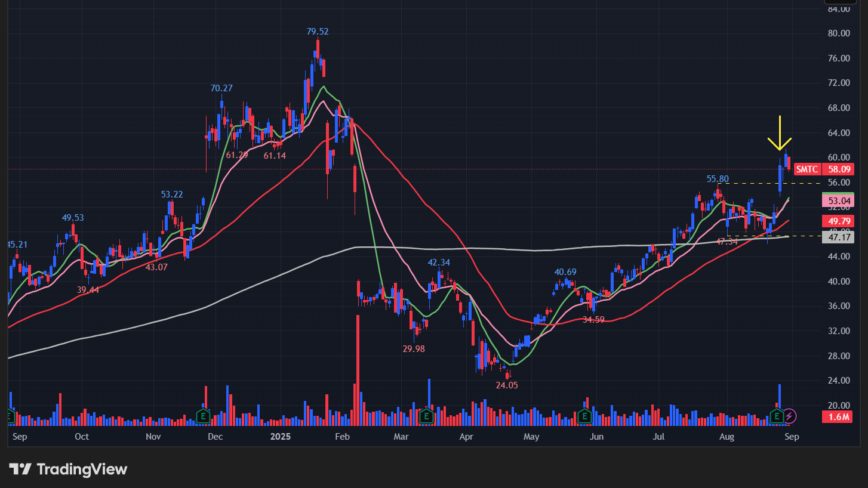Click the Oct label on time axis

point(82,436)
